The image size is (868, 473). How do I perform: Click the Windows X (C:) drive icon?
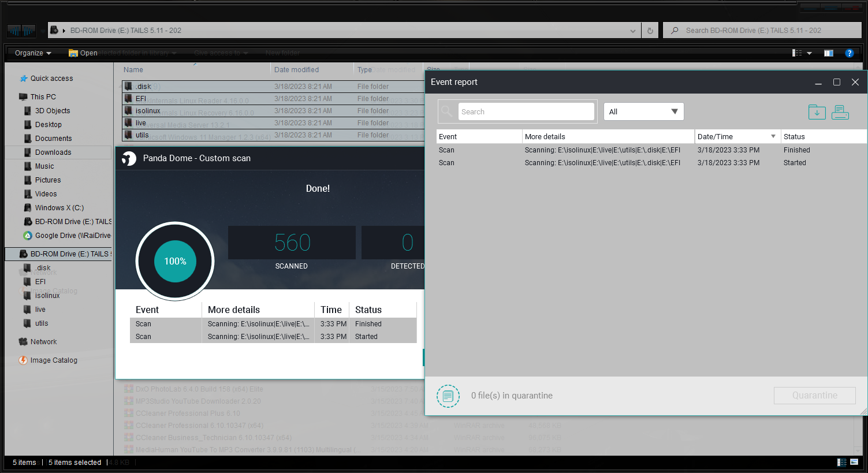click(x=28, y=208)
